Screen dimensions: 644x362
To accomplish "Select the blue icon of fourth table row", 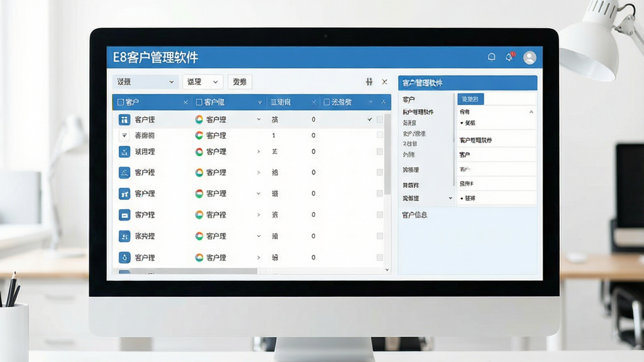I will [125, 172].
